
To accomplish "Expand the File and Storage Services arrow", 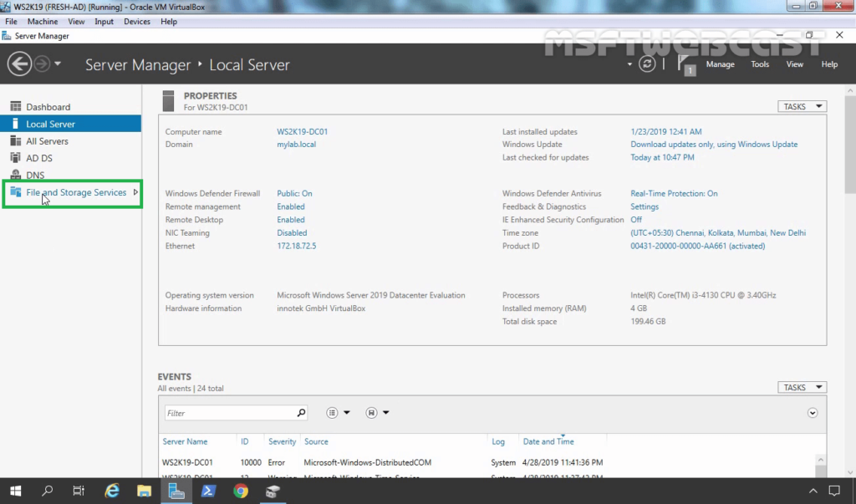I will coord(135,192).
